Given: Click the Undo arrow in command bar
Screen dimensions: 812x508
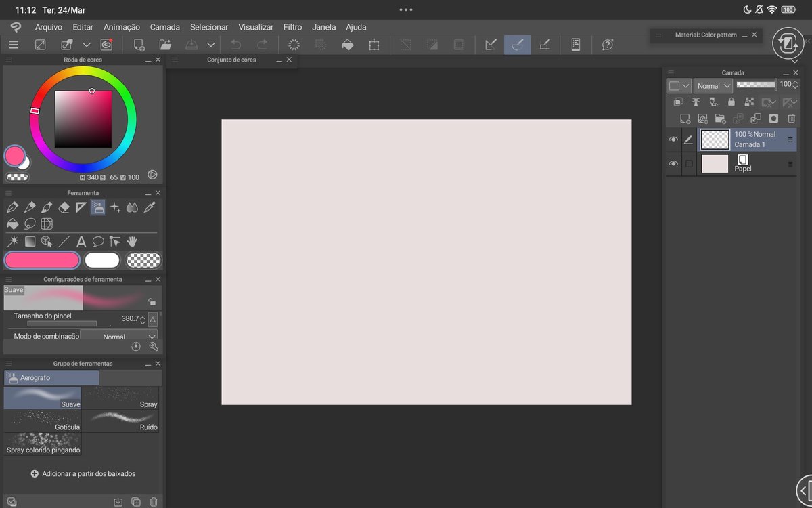Looking at the screenshot, I should pyautogui.click(x=235, y=45).
